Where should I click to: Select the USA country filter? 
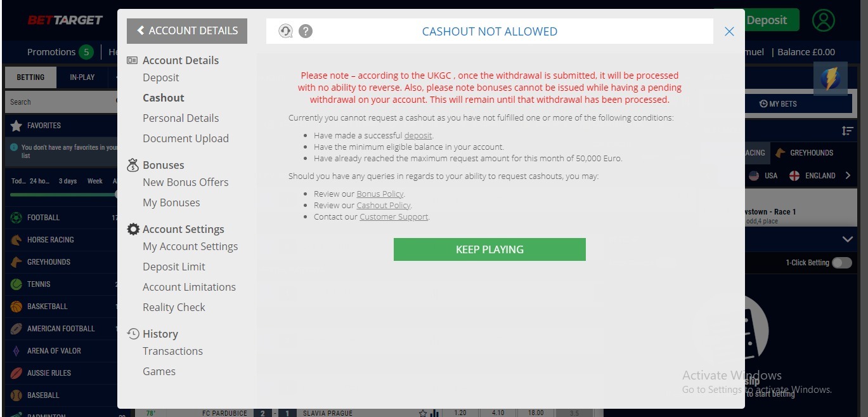coord(763,176)
